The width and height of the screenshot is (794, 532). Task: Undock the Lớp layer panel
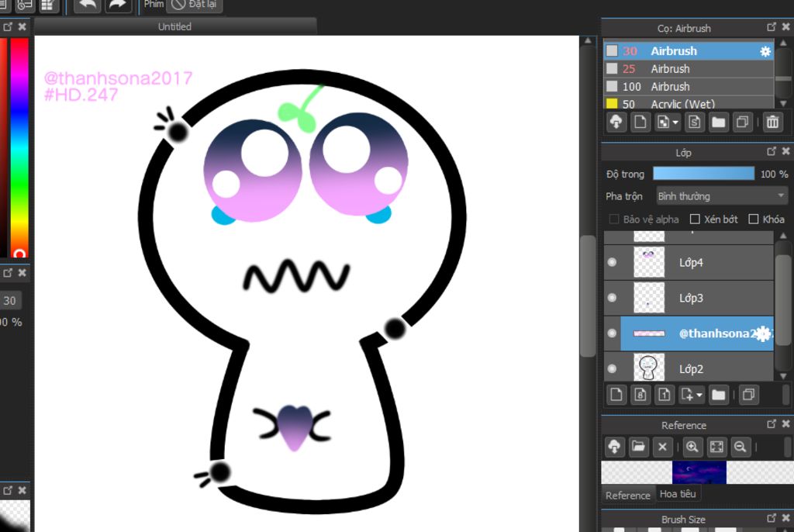pos(772,151)
